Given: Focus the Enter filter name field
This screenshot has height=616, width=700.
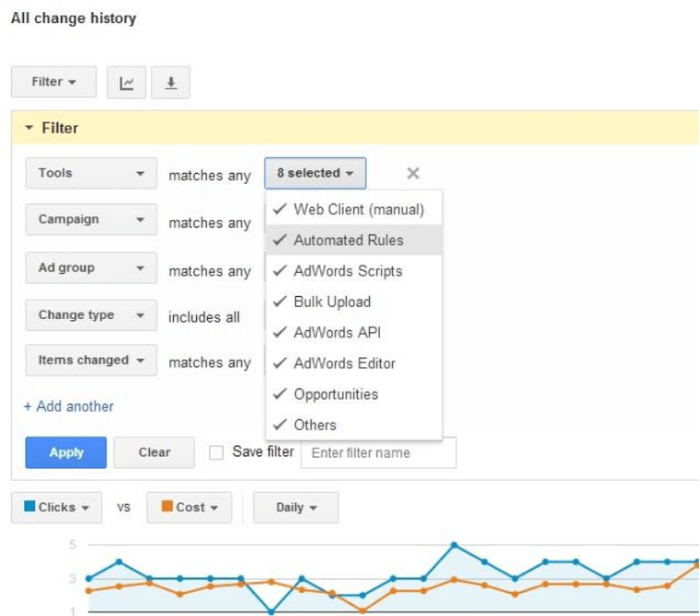Looking at the screenshot, I should [x=378, y=452].
